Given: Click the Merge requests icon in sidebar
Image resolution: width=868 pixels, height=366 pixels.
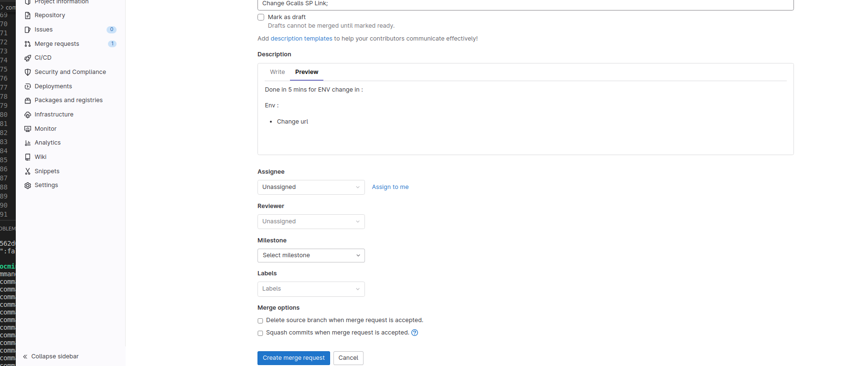Looking at the screenshot, I should point(28,44).
